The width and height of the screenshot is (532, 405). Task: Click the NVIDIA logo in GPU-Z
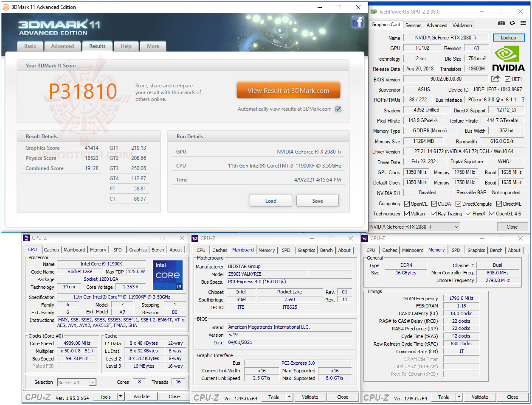[508, 59]
